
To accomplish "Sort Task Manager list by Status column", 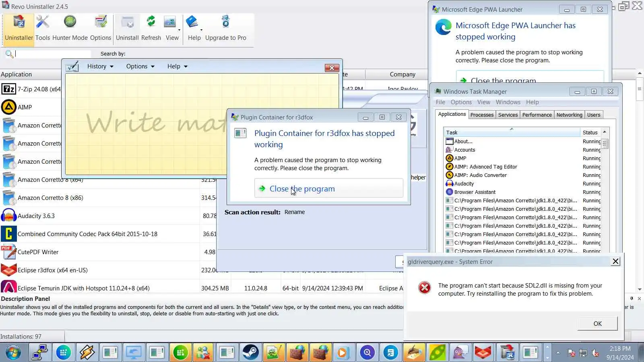I will [x=590, y=132].
